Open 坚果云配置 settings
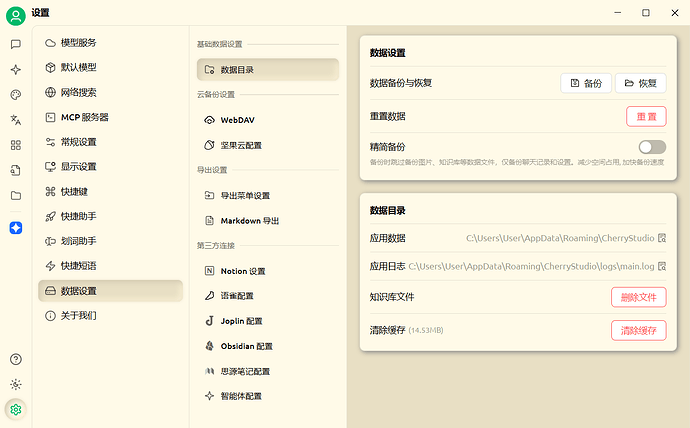Screen dimensions: 690x428 pyautogui.click(x=268, y=145)
